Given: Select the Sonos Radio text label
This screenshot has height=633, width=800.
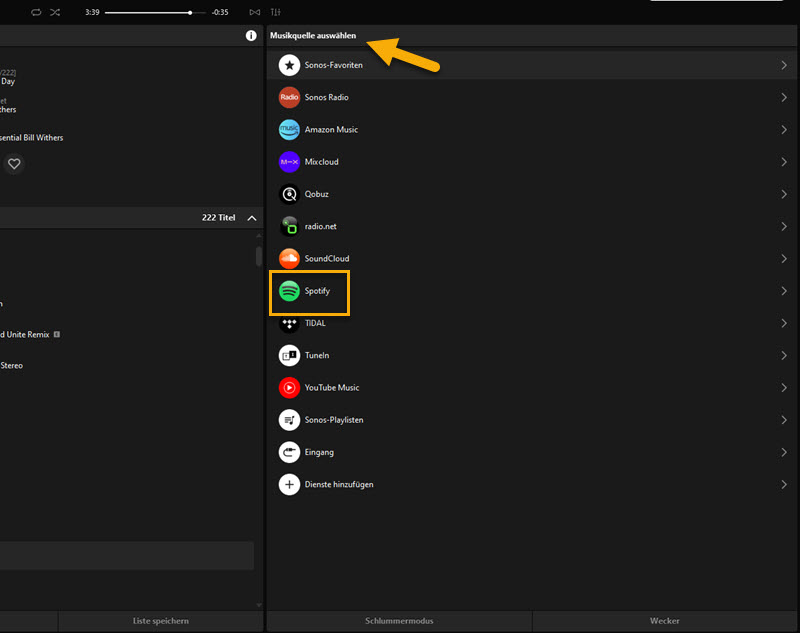Looking at the screenshot, I should [327, 97].
